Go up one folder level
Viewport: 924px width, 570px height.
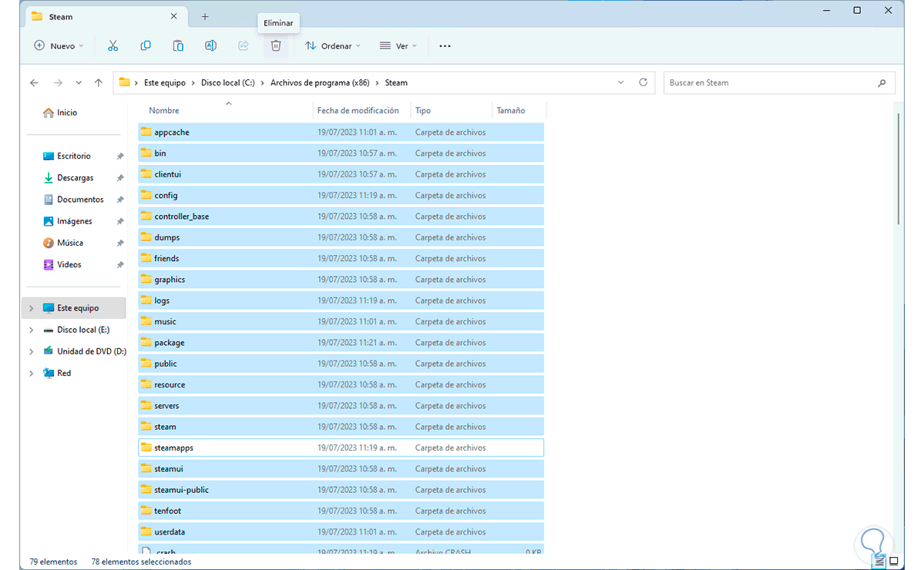point(98,82)
